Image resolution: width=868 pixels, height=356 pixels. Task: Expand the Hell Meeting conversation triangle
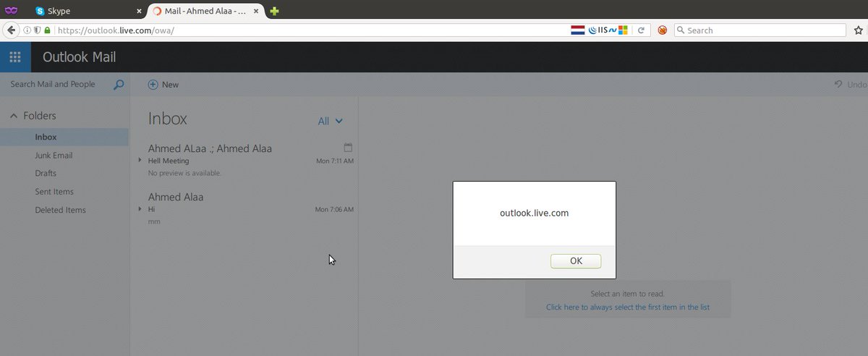pos(140,160)
